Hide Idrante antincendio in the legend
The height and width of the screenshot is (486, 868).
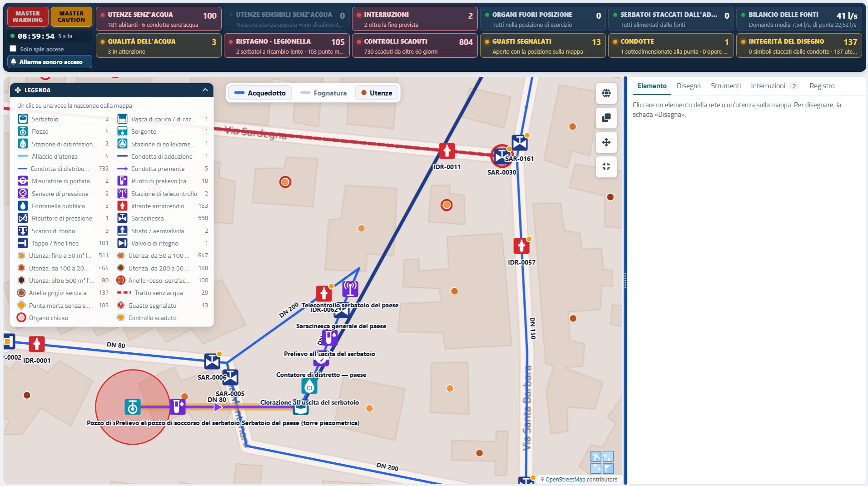(x=163, y=206)
